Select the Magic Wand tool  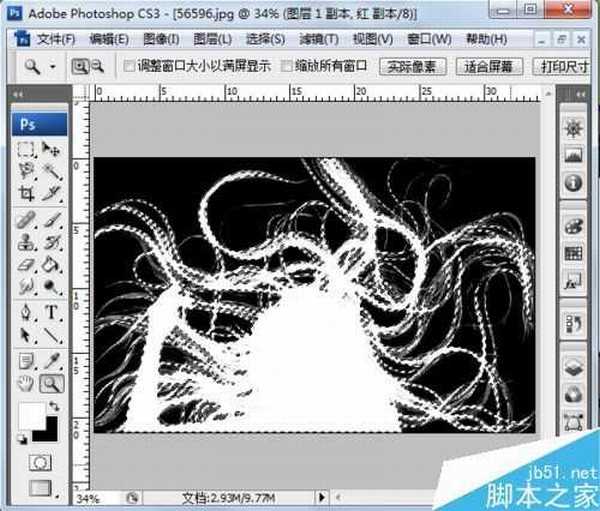(52, 171)
